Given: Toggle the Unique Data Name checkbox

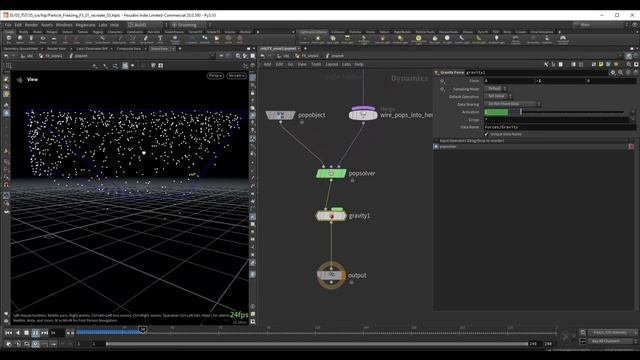Looking at the screenshot, I should 487,134.
